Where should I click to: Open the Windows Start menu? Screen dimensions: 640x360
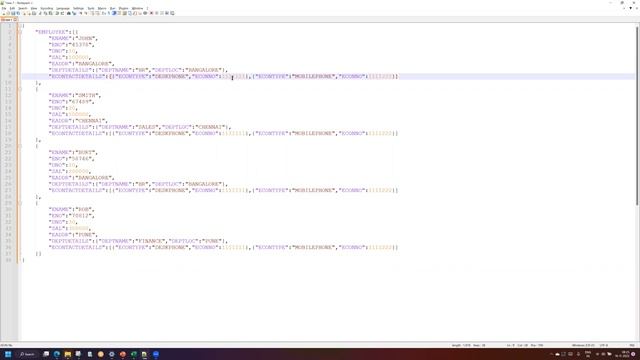[8, 354]
